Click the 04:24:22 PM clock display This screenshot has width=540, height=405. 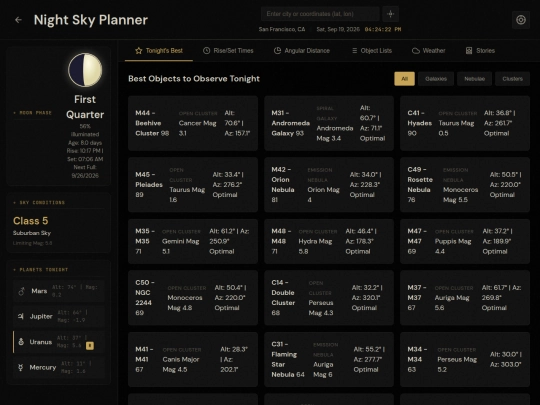point(383,29)
